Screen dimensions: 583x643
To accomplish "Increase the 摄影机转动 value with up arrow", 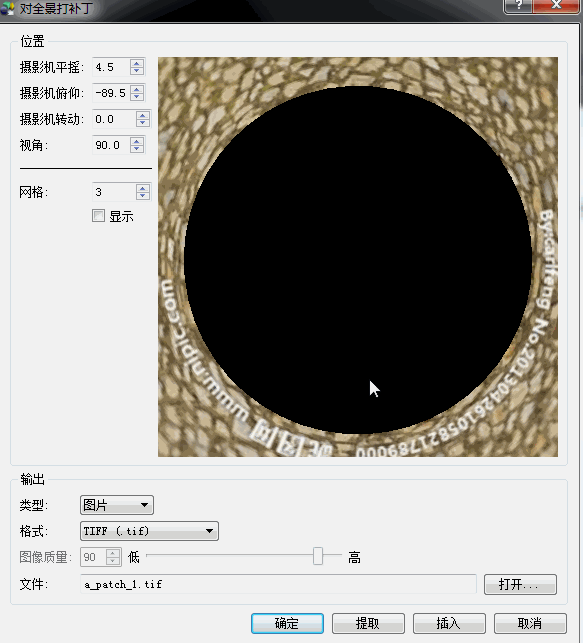I will [143, 115].
